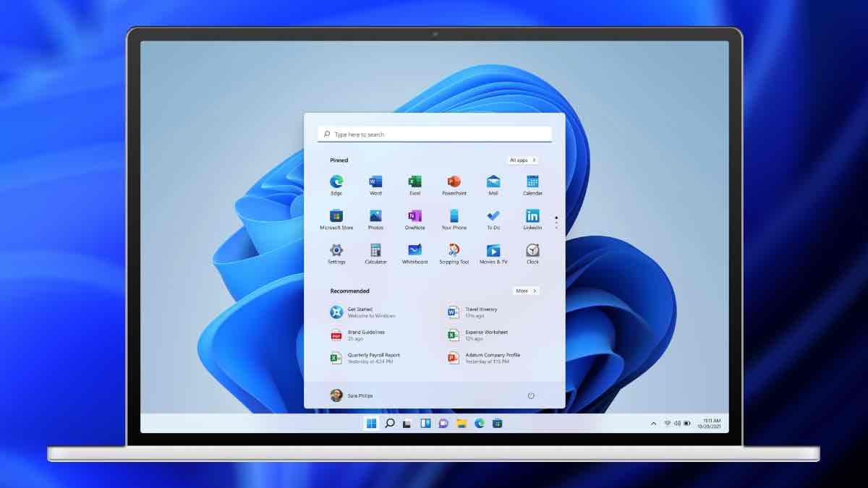Viewport: 868px width, 488px height.
Task: Click the Type here to search box
Action: (434, 134)
